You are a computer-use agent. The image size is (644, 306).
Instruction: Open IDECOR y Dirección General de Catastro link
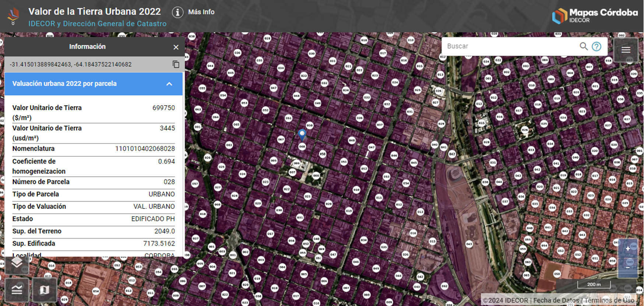[x=98, y=24]
